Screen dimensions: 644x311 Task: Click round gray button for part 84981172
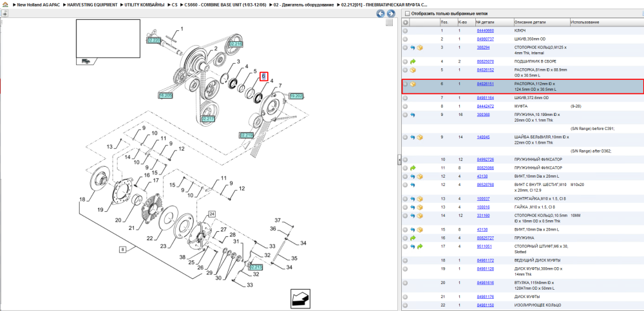[405, 261]
